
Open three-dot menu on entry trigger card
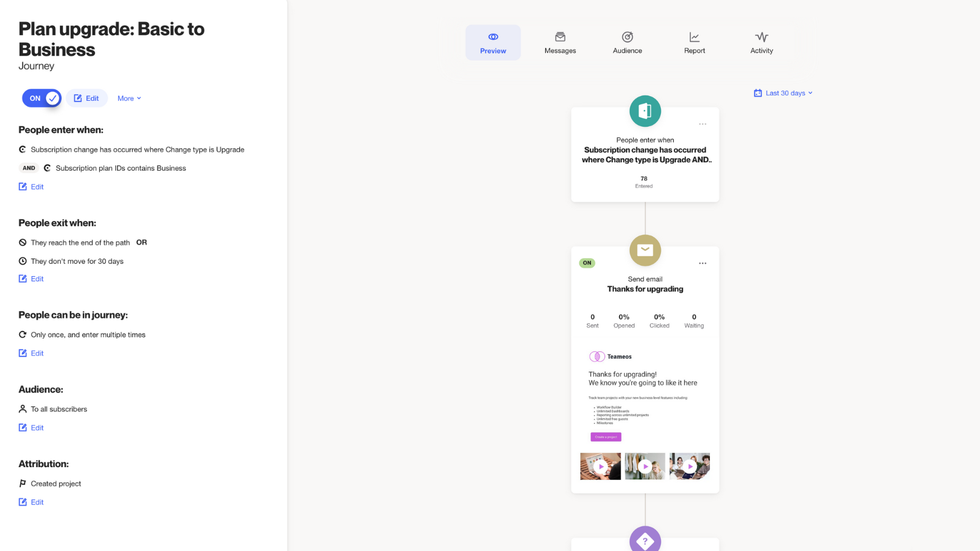[703, 124]
